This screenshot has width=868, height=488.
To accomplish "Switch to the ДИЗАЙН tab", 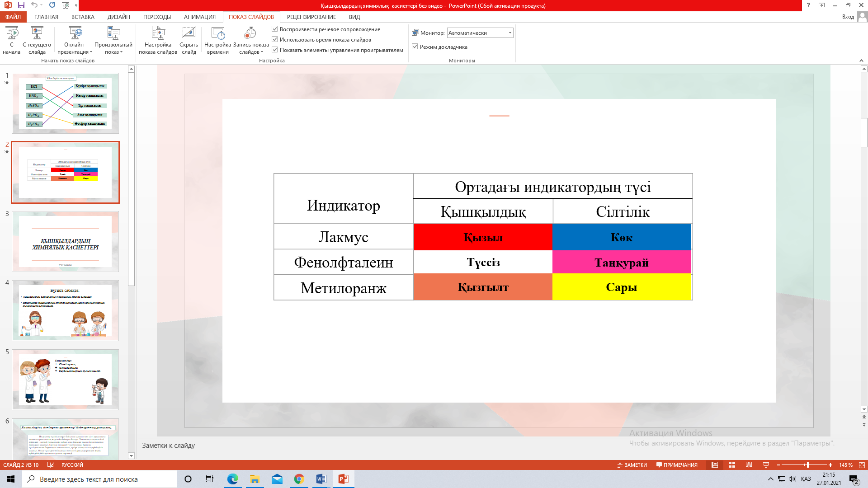I will [x=118, y=17].
